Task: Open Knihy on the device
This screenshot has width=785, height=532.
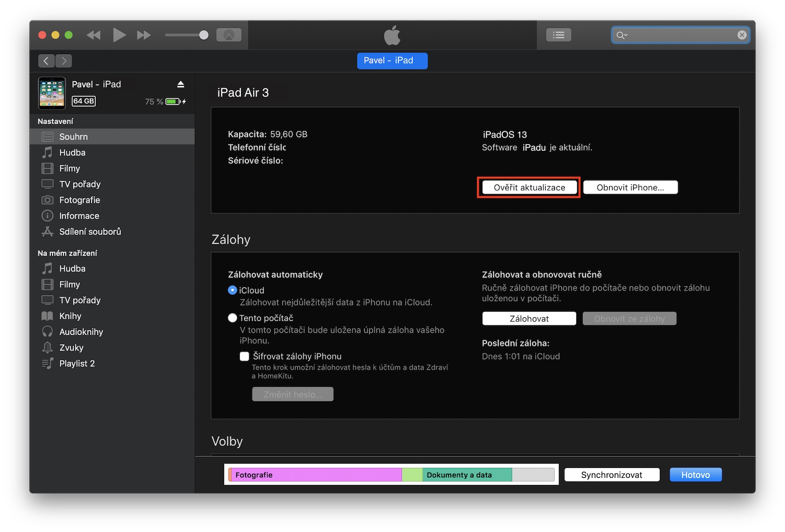Action: pos(112,316)
